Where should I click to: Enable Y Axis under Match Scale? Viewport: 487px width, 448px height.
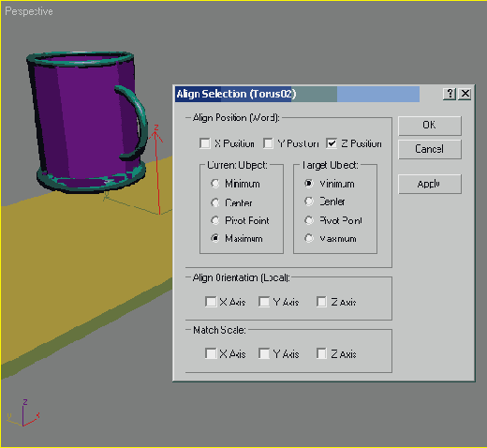click(x=264, y=353)
